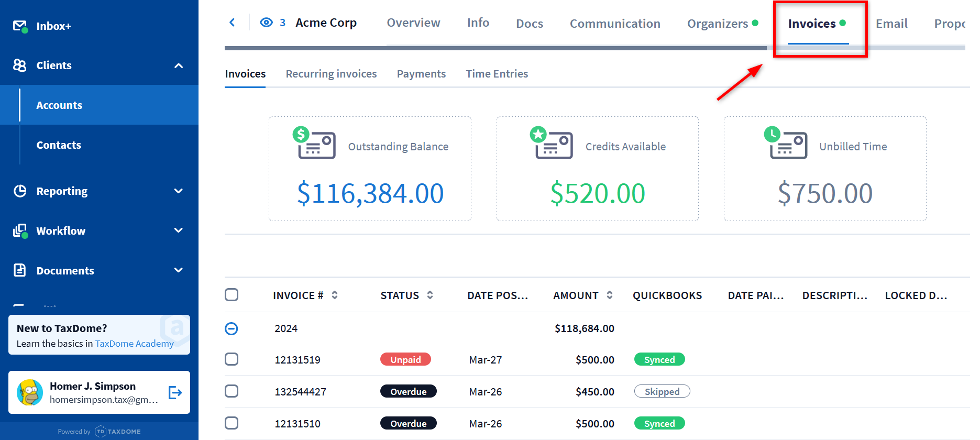Click Homer J. Simpson's avatar

(30, 392)
